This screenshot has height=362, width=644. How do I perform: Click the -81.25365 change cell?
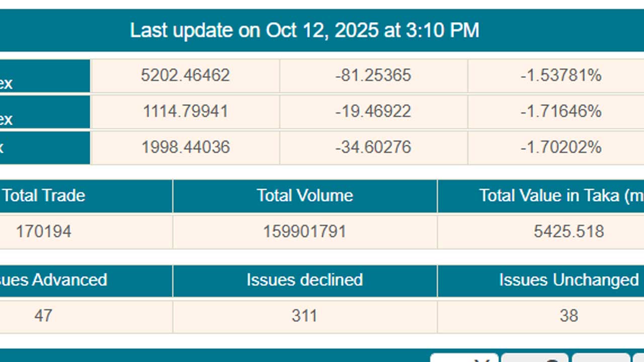click(x=373, y=75)
